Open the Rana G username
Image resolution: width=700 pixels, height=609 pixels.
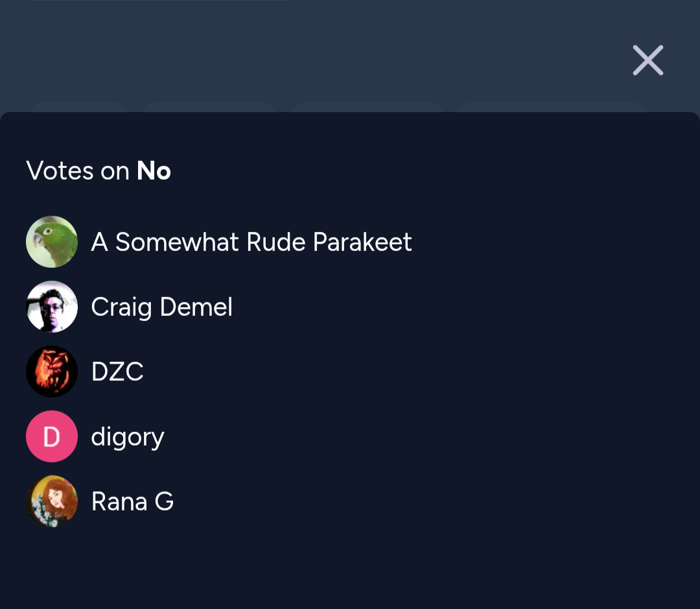pos(133,501)
